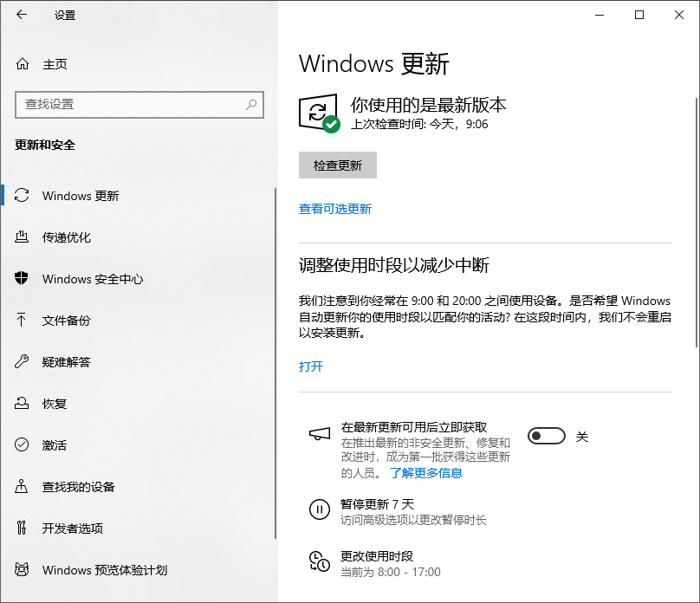Viewport: 700px width, 603px height.
Task: Toggle 在最新更新可用后立即获取 switch
Action: click(x=547, y=436)
